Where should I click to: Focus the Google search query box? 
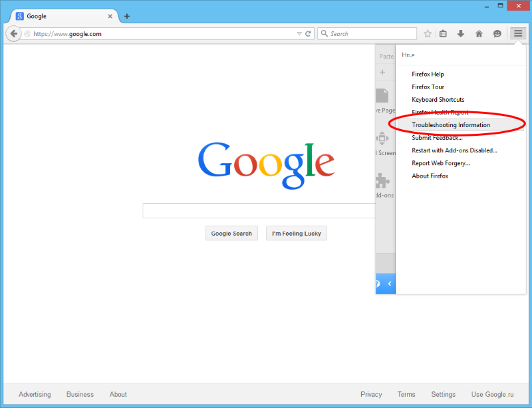click(x=259, y=210)
